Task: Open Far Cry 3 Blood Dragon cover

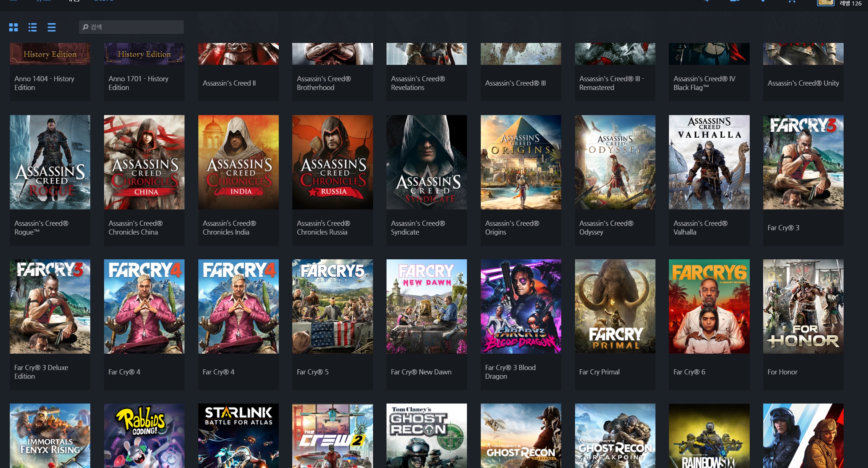Action: [x=521, y=306]
